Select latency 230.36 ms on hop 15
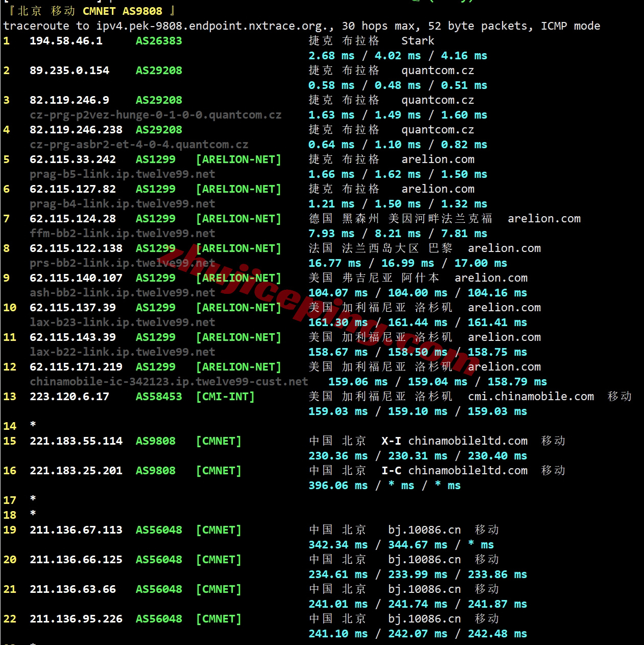The image size is (644, 645). [x=338, y=456]
